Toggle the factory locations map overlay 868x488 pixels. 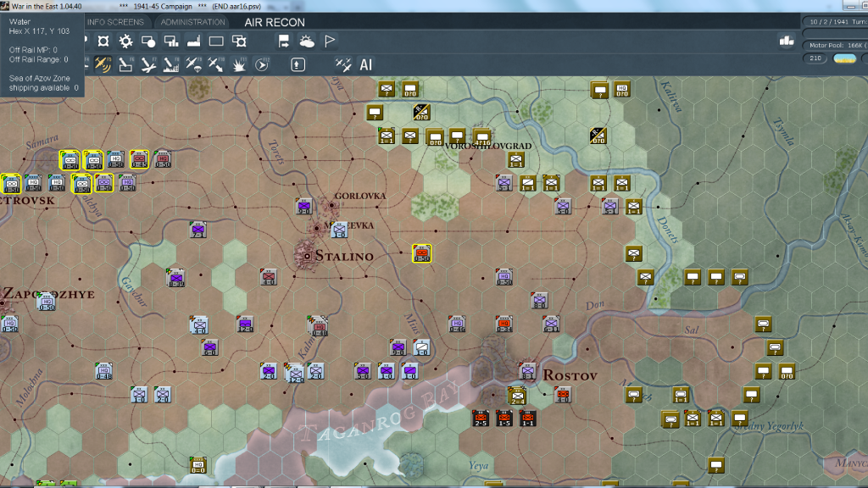(194, 41)
